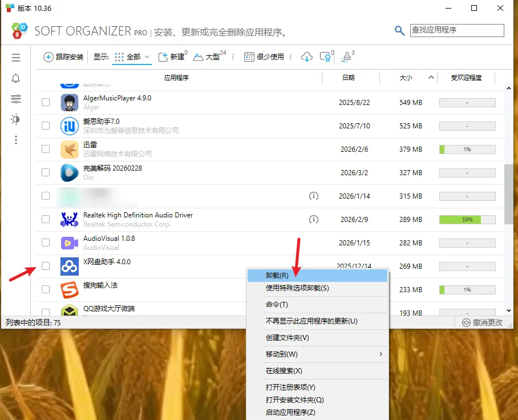Choose 命令(T) from context menu
The height and width of the screenshot is (420, 518).
pos(317,305)
